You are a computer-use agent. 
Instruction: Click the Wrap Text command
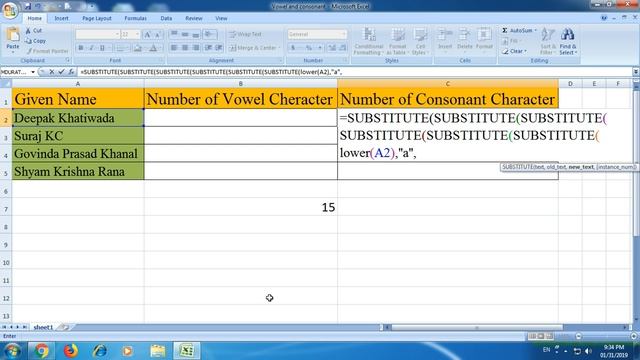click(246, 34)
